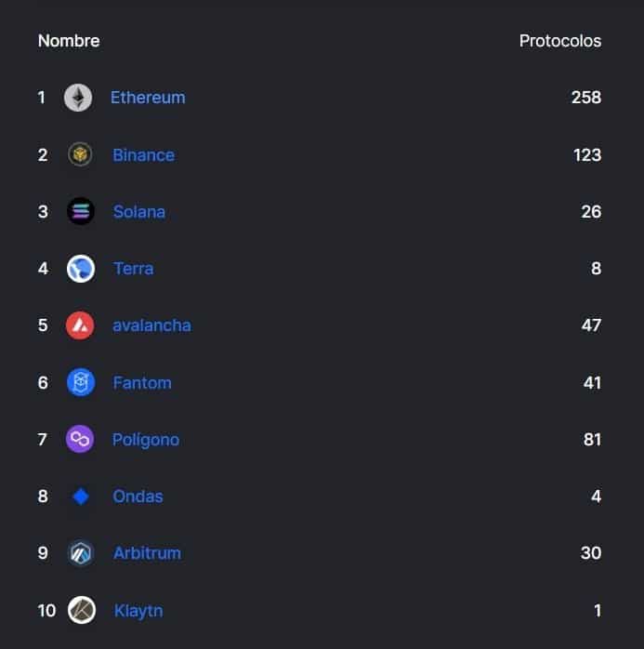Viewport: 644px width, 649px height.
Task: Select the Solana striped logo icon
Action: tap(81, 211)
